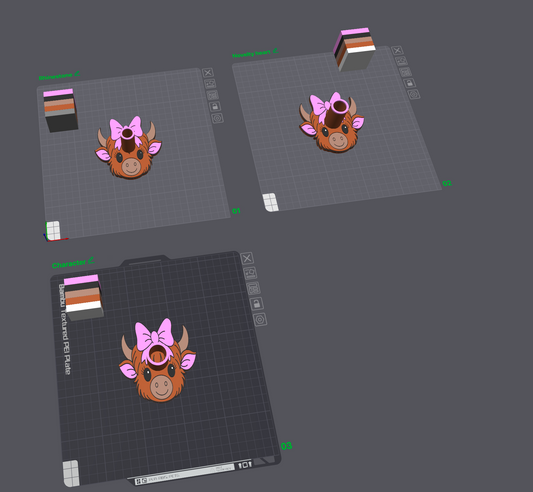Auto-orient objects on the Rhinestone plate

pyautogui.click(x=210, y=84)
